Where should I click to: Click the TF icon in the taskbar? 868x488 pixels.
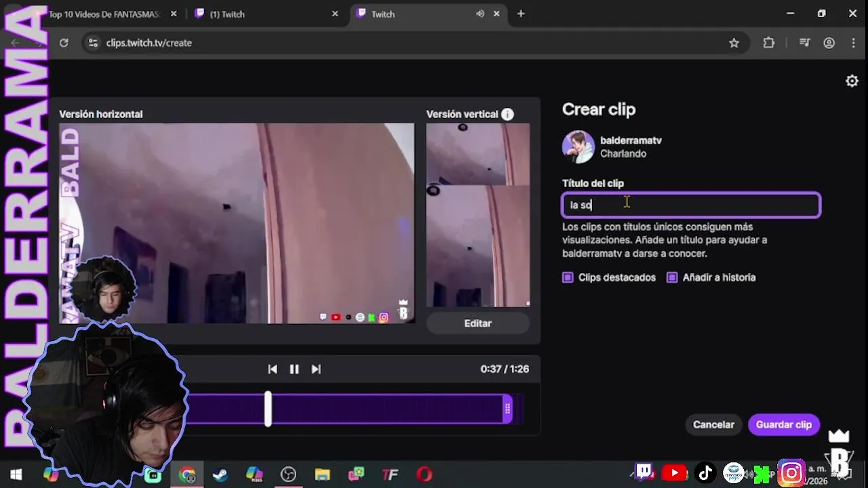tap(390, 474)
